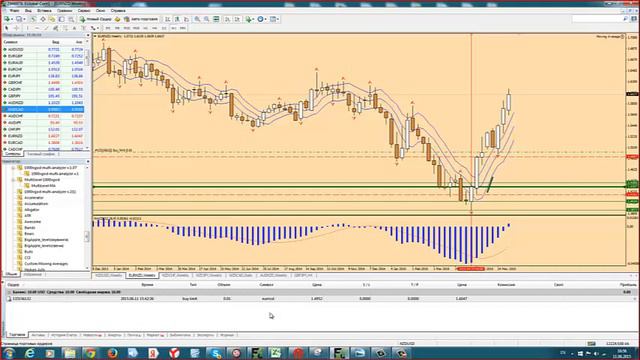640x360 pixels.
Task: Sort orders by the Прибыль column header
Action: (x=627, y=284)
